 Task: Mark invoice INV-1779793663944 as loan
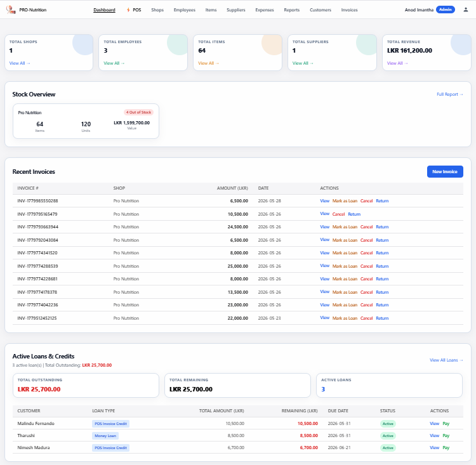345,226
